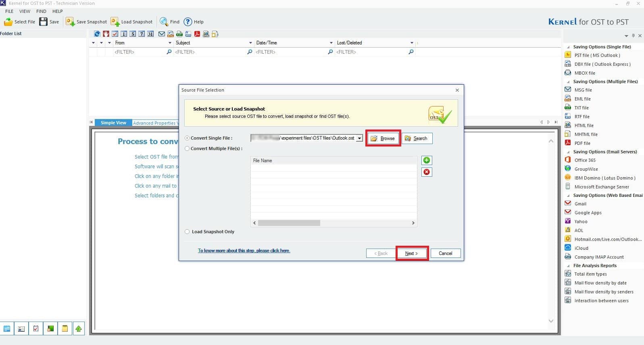Open the Find tool
This screenshot has width=644, height=345.
(x=169, y=22)
